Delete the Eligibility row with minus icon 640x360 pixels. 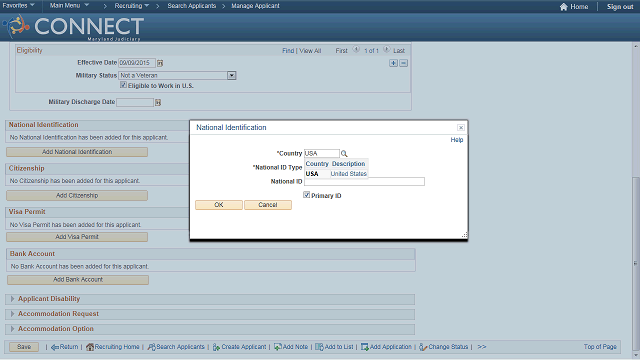(x=403, y=63)
